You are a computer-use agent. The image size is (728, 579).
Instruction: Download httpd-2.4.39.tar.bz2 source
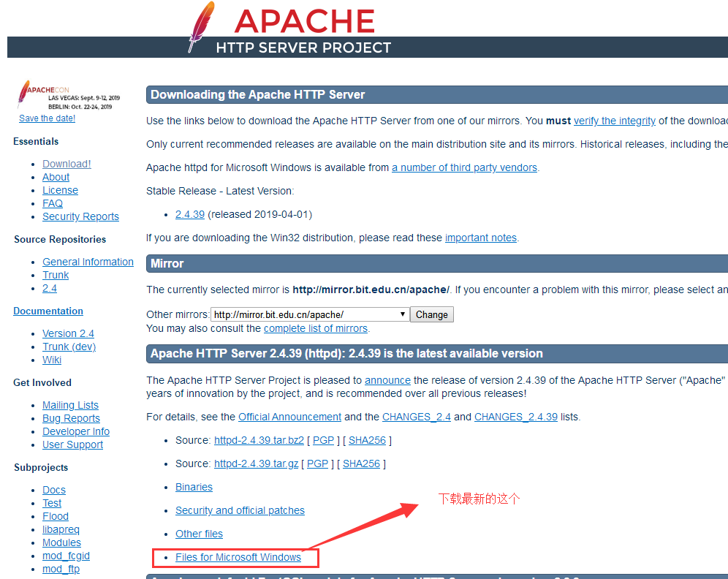point(259,440)
